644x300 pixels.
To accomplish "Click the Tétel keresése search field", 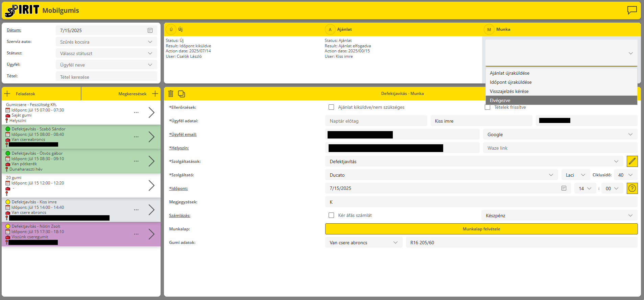I will [x=106, y=77].
